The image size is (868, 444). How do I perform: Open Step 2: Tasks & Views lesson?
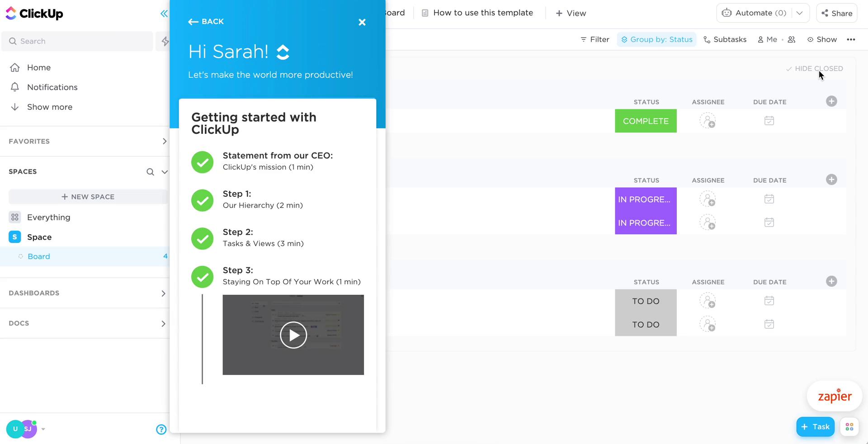click(263, 238)
